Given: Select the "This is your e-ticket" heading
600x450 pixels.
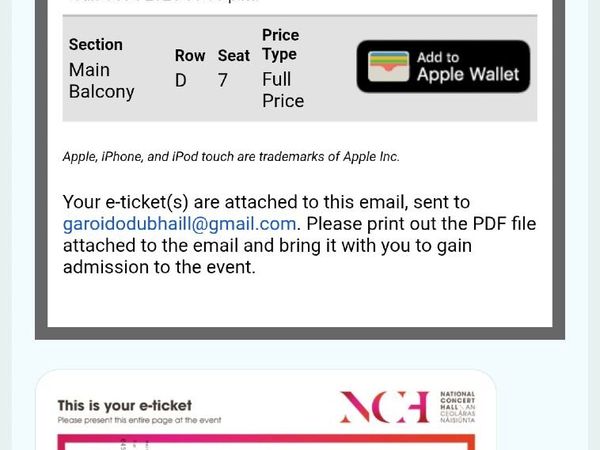Looking at the screenshot, I should click(124, 405).
